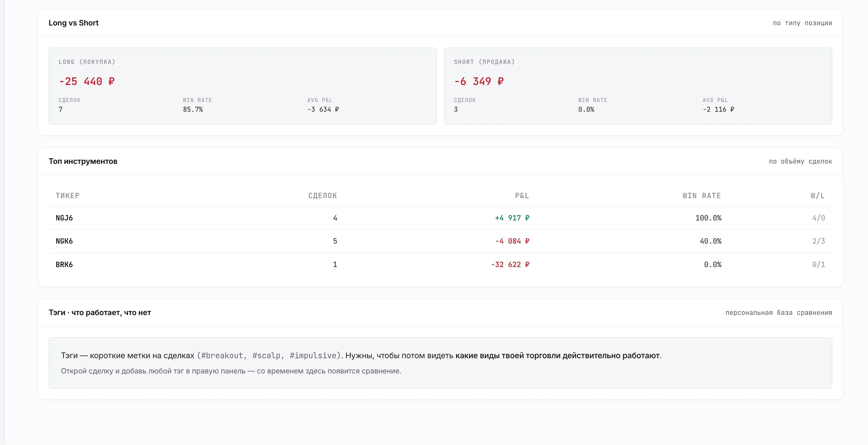Click the short trades count 3

[456, 109]
